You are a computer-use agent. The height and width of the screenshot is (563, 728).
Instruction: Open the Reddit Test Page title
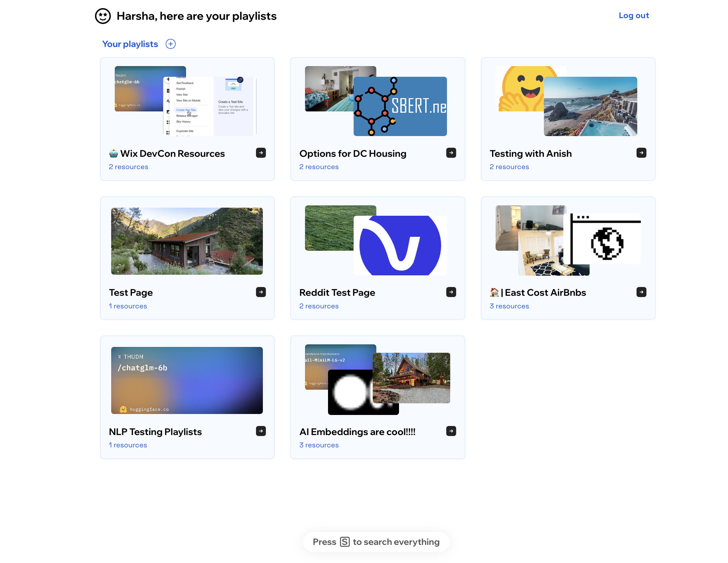click(337, 292)
